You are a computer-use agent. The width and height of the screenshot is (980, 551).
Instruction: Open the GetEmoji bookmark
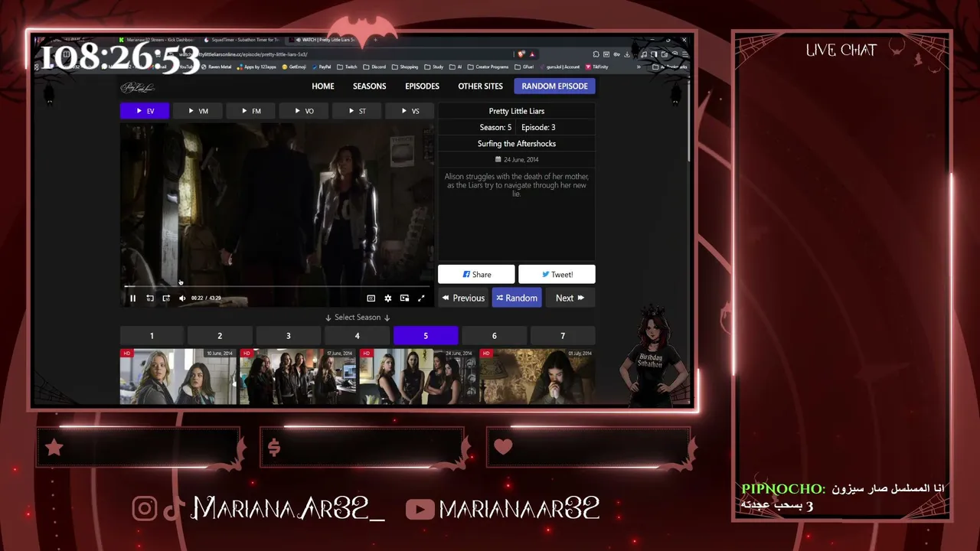point(294,67)
